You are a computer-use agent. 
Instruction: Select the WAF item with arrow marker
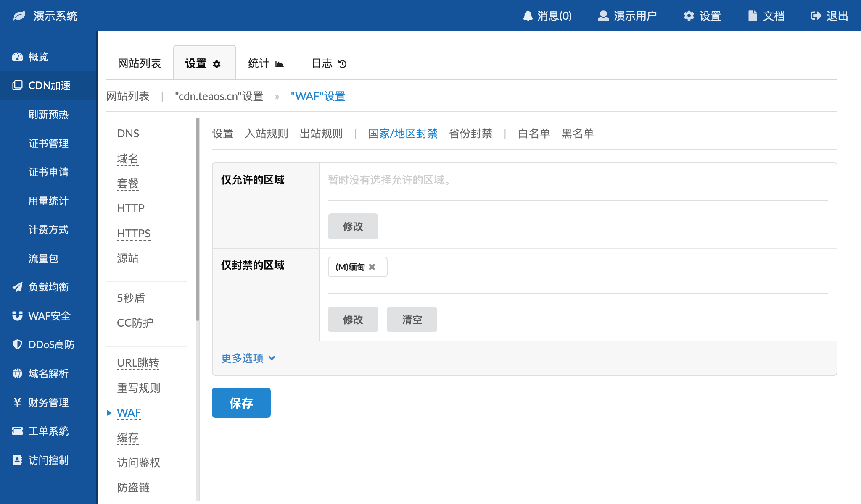(129, 413)
